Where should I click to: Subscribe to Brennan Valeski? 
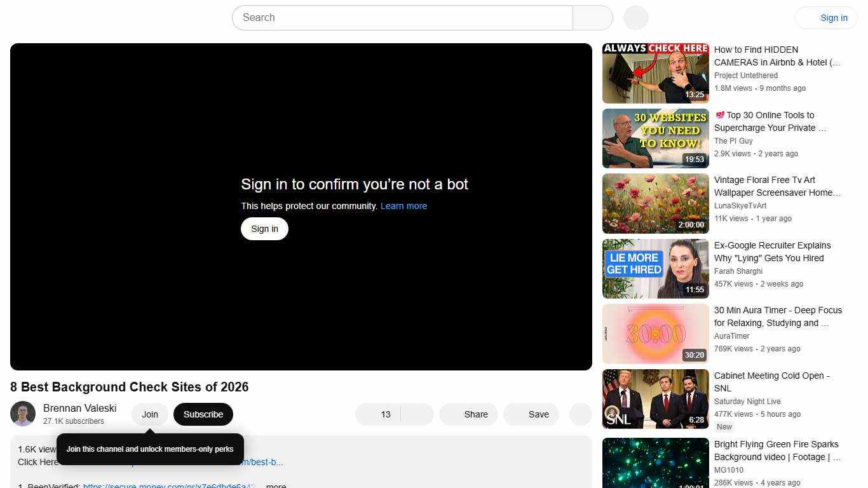click(203, 414)
